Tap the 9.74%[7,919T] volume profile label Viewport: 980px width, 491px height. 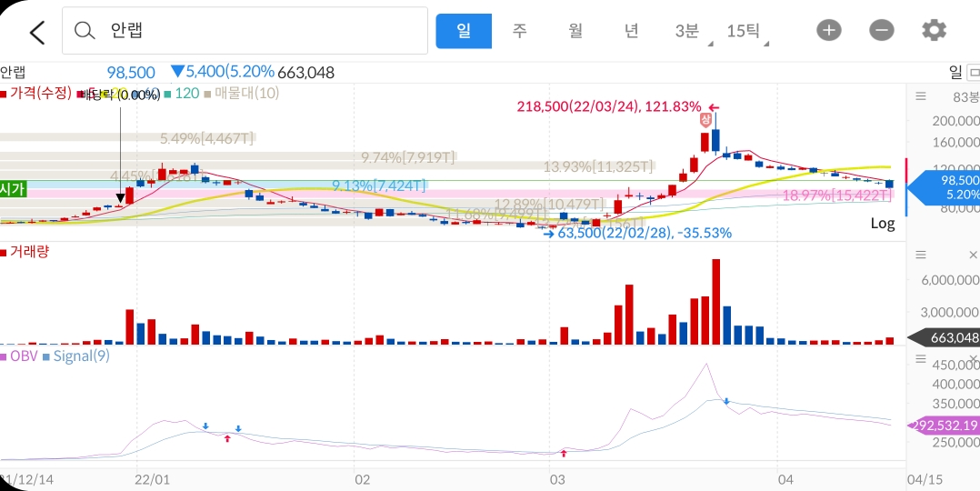tap(409, 157)
